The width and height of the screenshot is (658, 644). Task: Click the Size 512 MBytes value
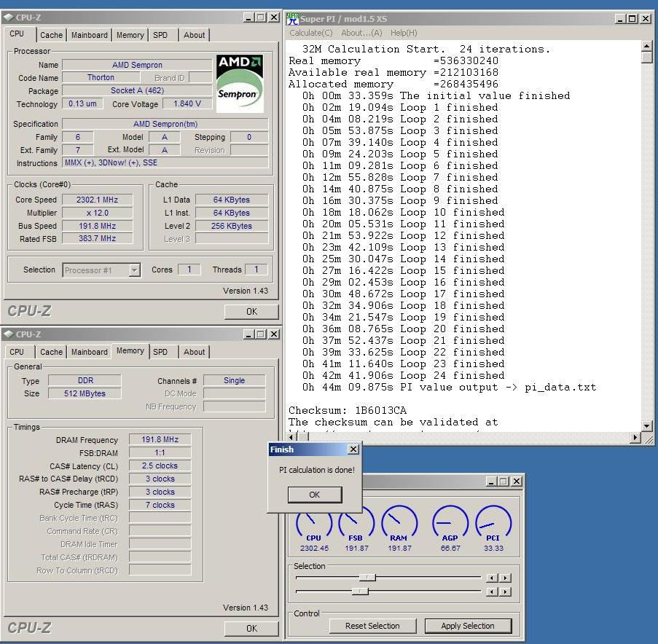(85, 393)
